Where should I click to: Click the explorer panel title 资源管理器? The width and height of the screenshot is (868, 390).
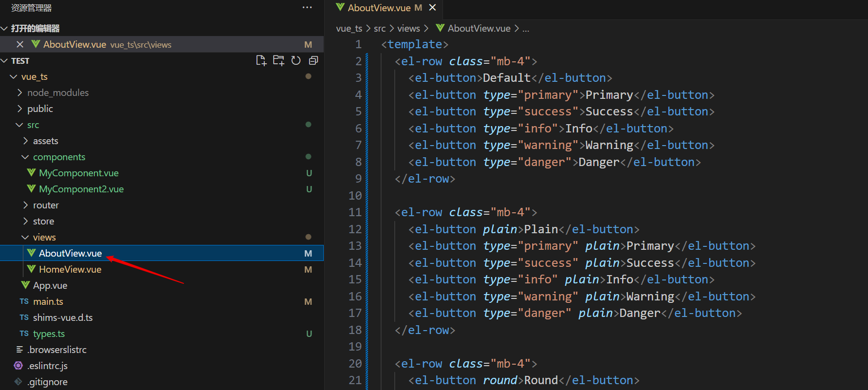(31, 8)
